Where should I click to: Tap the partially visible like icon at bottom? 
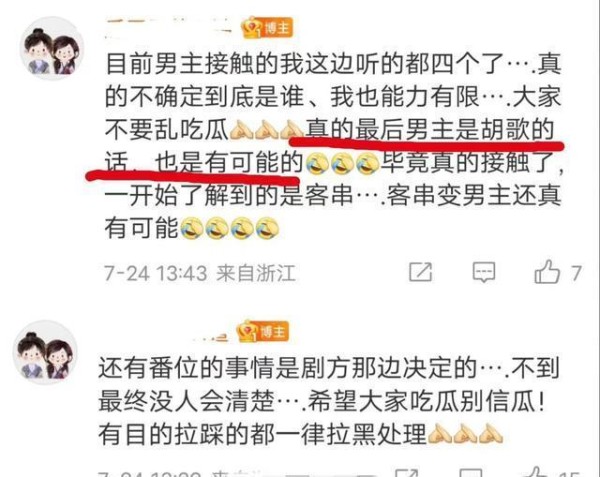(x=536, y=472)
